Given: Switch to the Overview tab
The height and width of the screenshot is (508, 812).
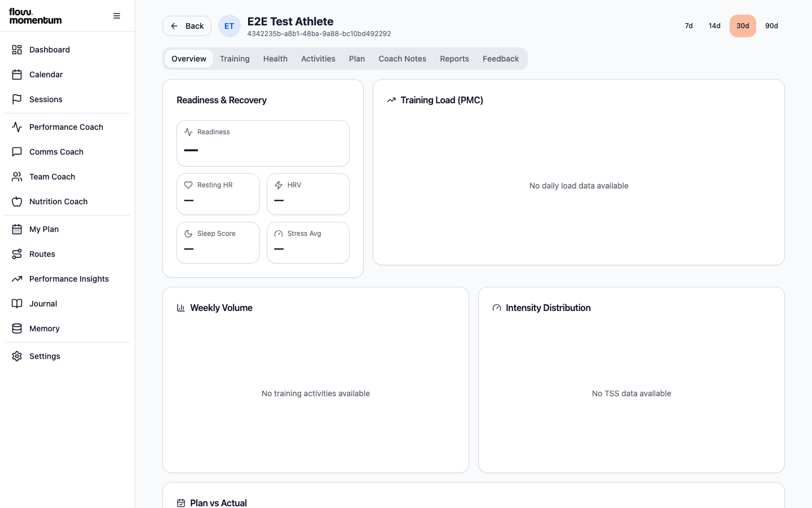Looking at the screenshot, I should tap(189, 59).
